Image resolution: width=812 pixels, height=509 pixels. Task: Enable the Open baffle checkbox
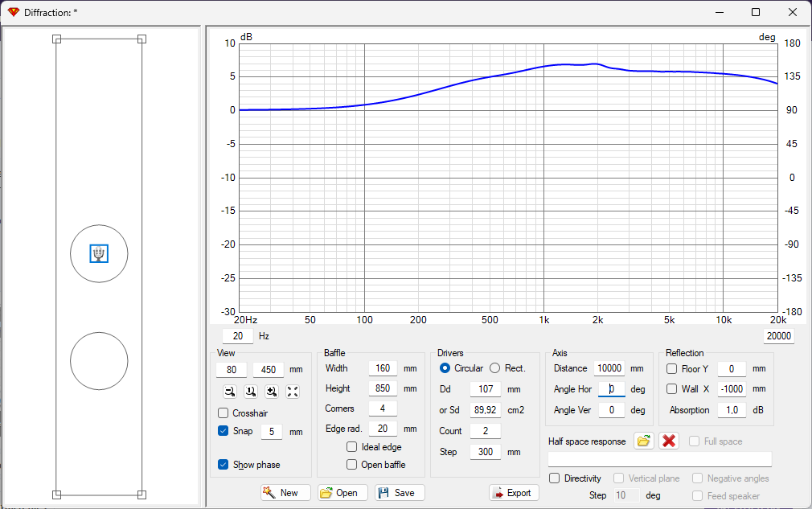pos(351,465)
